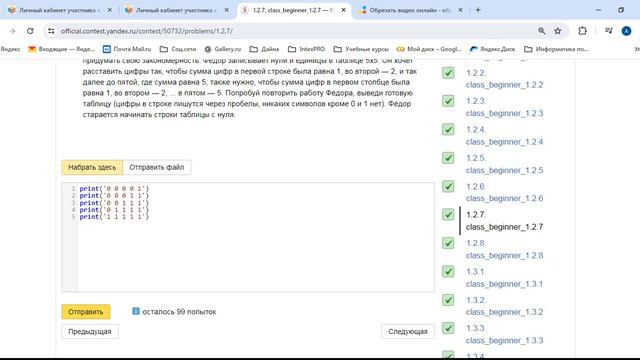Open the Дайна bookmark folder

(264, 49)
